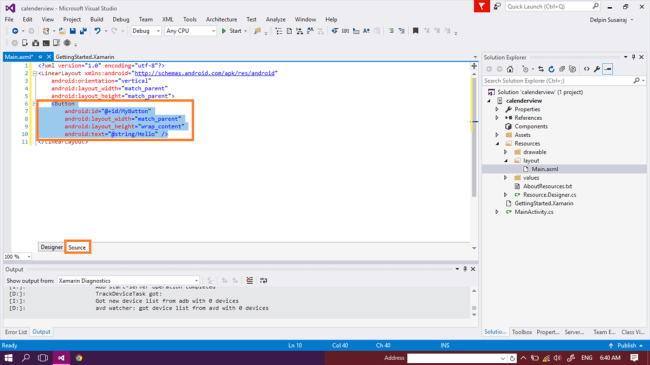Collapse the Resources folder
This screenshot has width=650, height=365.
point(497,144)
